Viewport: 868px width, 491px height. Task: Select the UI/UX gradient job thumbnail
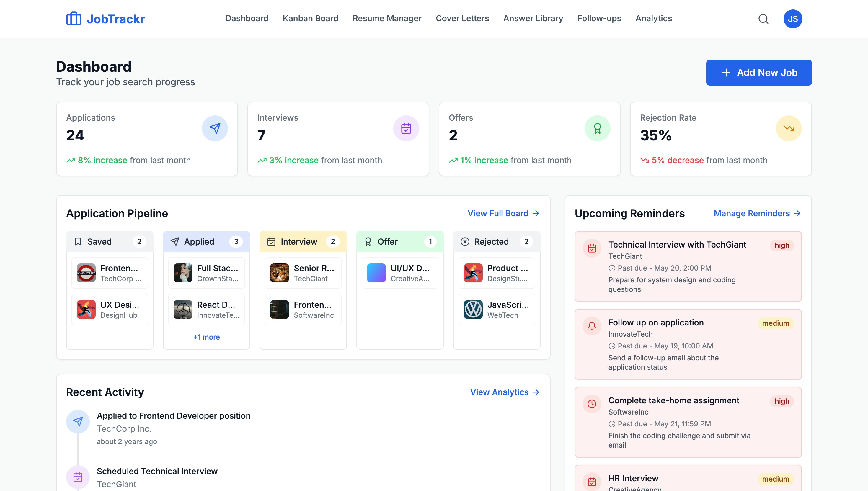point(376,273)
